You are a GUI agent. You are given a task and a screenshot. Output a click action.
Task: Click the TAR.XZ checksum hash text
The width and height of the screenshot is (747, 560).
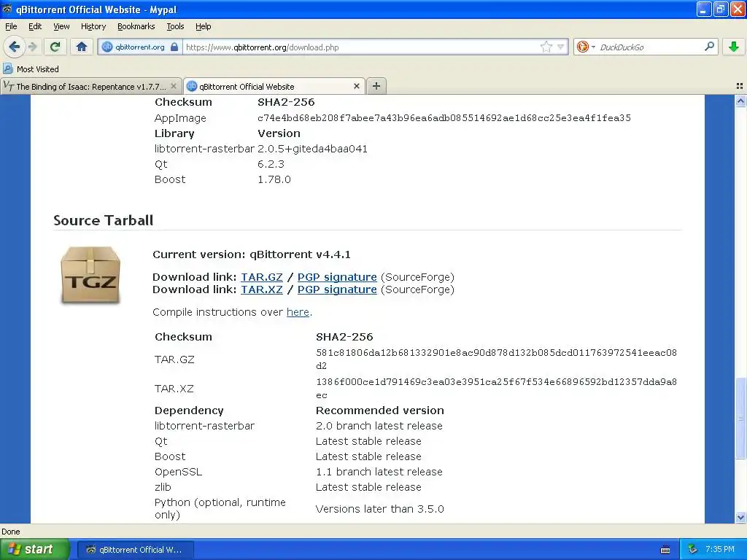pos(496,388)
